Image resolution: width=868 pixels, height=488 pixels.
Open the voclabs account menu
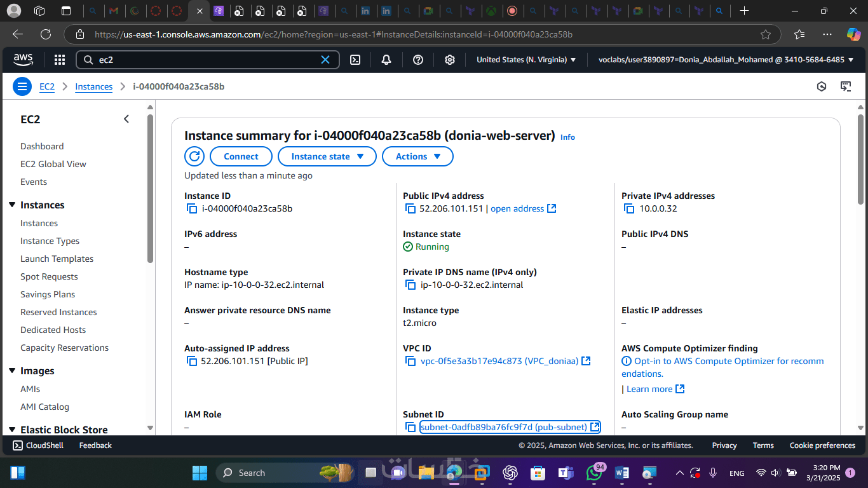726,60
